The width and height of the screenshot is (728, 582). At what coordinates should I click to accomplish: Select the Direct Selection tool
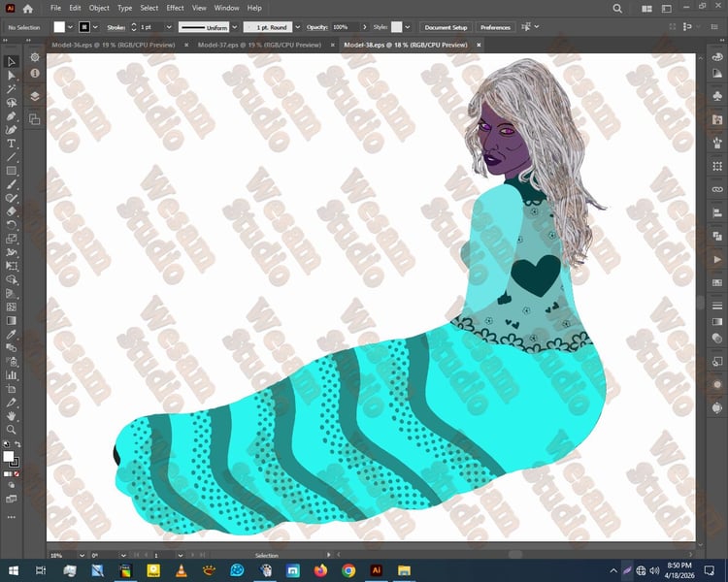[x=11, y=76]
